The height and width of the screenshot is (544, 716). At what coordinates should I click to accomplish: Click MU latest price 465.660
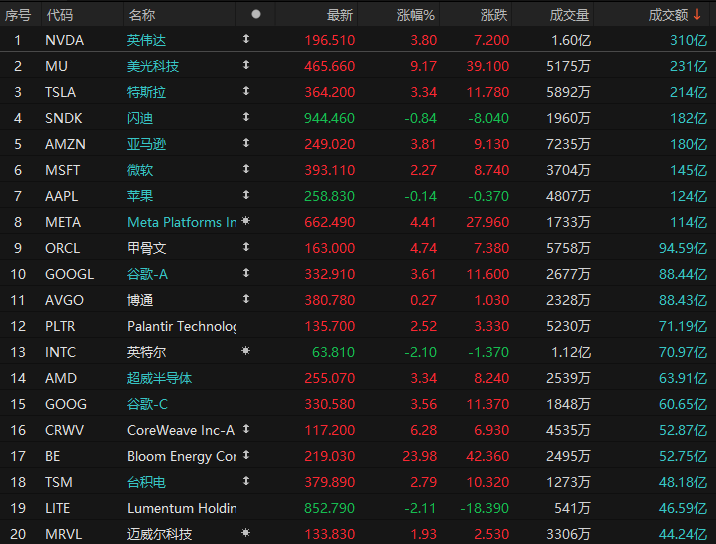pyautogui.click(x=330, y=66)
